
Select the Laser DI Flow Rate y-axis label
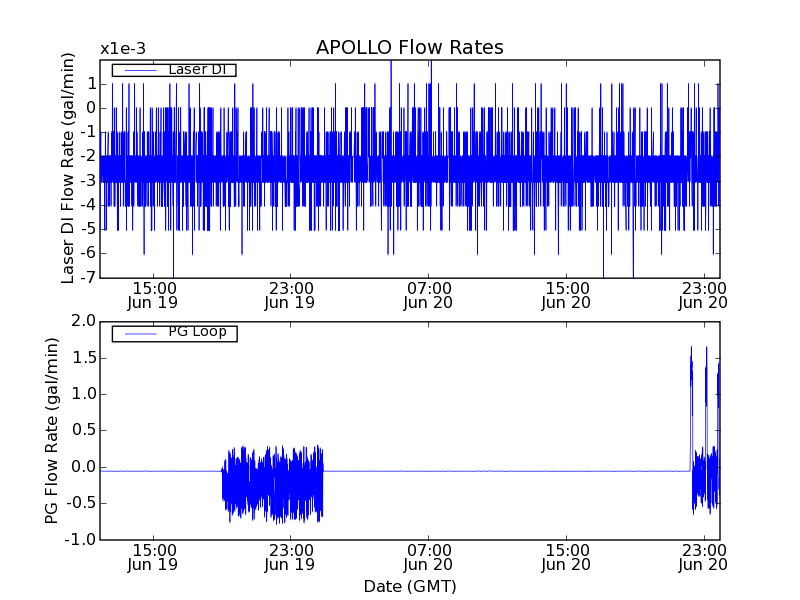[69, 168]
